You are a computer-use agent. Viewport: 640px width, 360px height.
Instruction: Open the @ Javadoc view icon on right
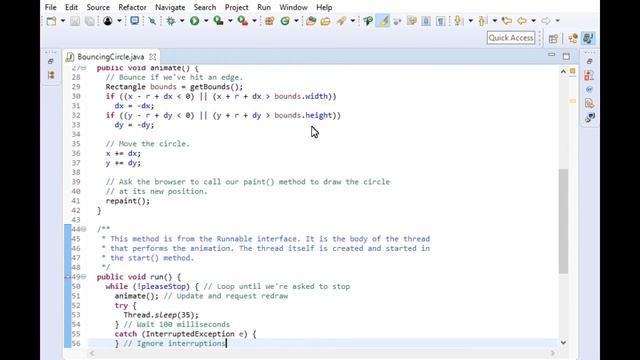(589, 89)
